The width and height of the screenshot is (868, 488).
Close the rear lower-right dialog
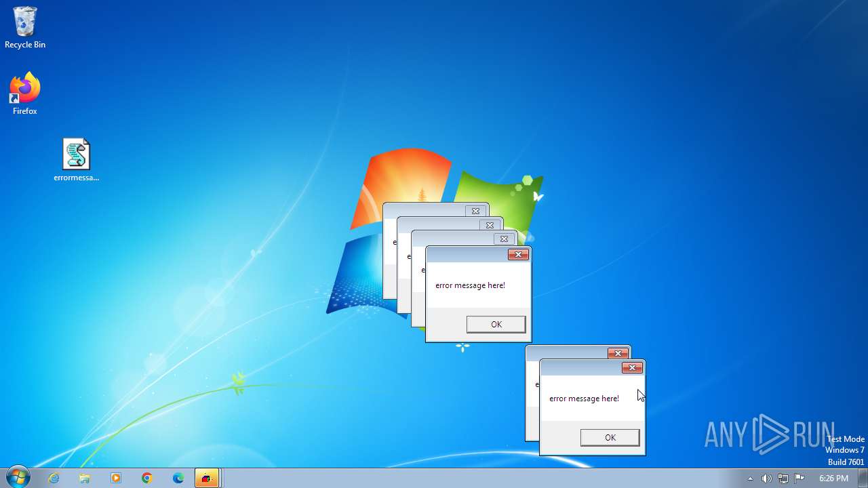618,353
